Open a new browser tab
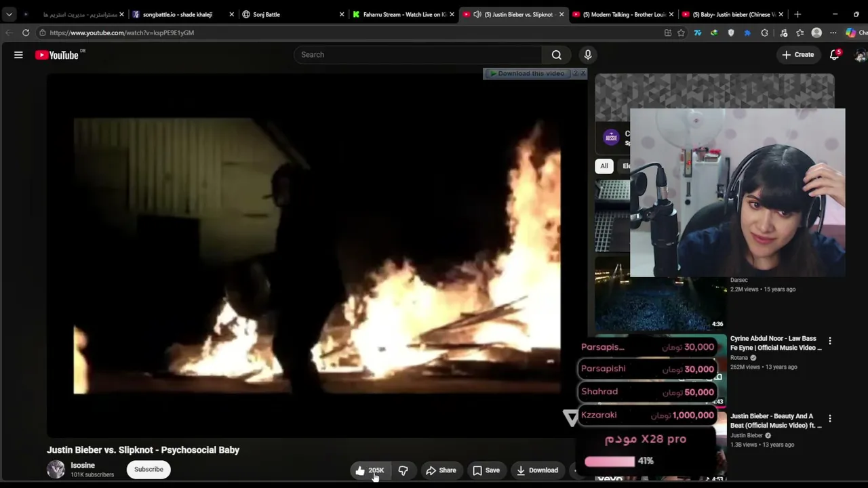The height and width of the screenshot is (488, 868). click(x=797, y=14)
